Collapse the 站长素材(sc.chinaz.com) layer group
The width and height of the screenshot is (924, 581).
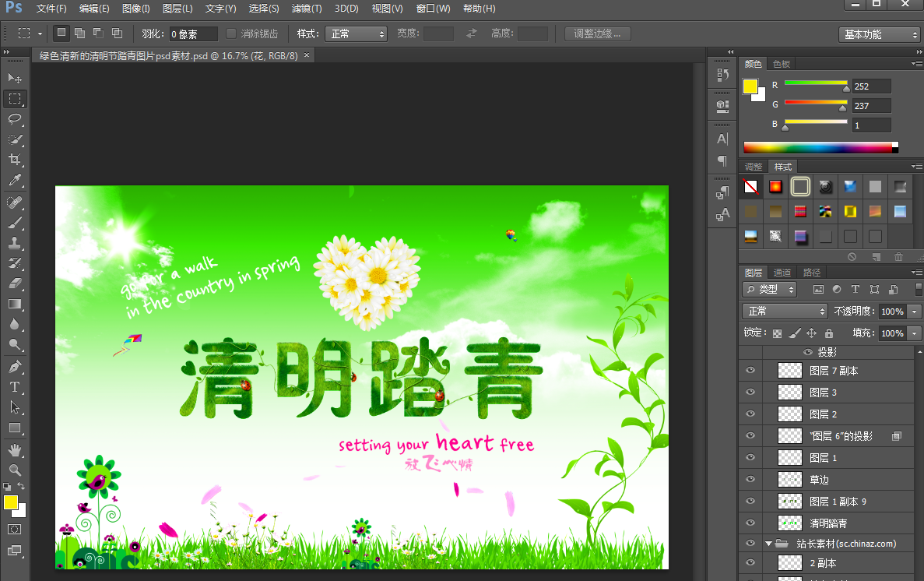pos(769,544)
